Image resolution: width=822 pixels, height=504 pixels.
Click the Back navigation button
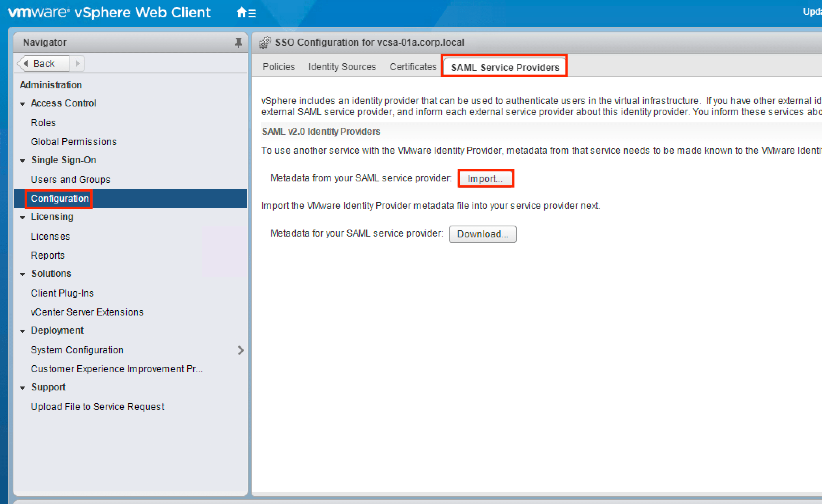[x=43, y=63]
